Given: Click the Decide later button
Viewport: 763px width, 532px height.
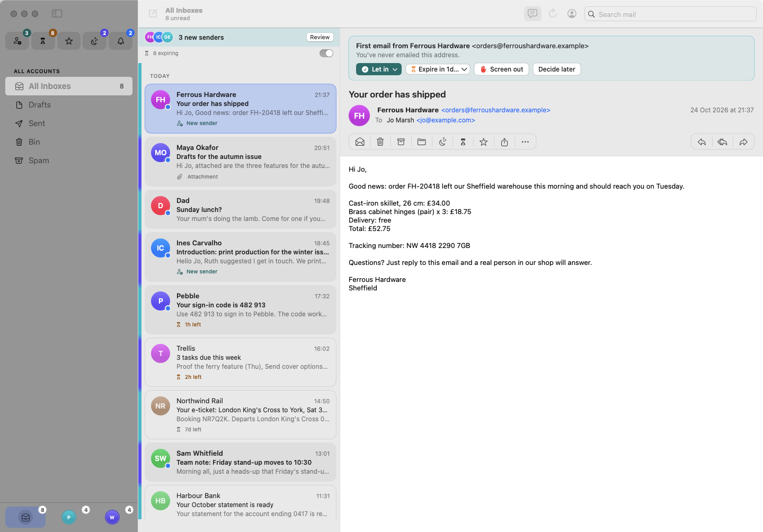Looking at the screenshot, I should pyautogui.click(x=556, y=69).
